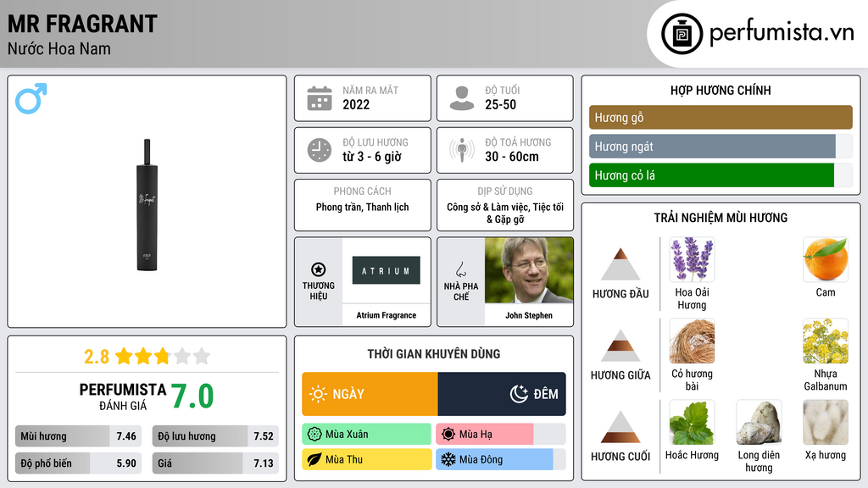The image size is (868, 488).
Task: Click the Hương đầu pyramid icon
Action: click(x=620, y=264)
